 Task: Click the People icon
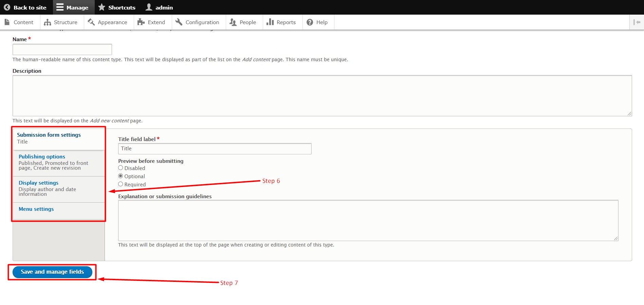[x=233, y=22]
